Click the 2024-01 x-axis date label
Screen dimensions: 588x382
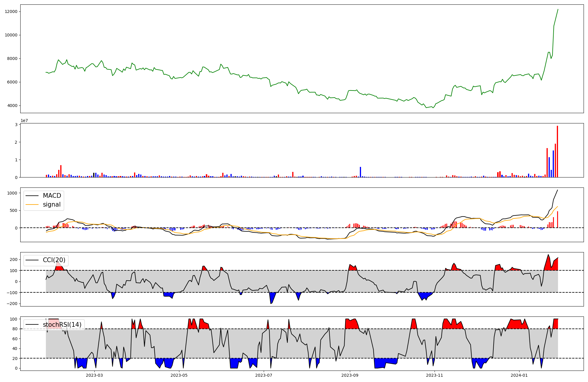click(x=519, y=375)
